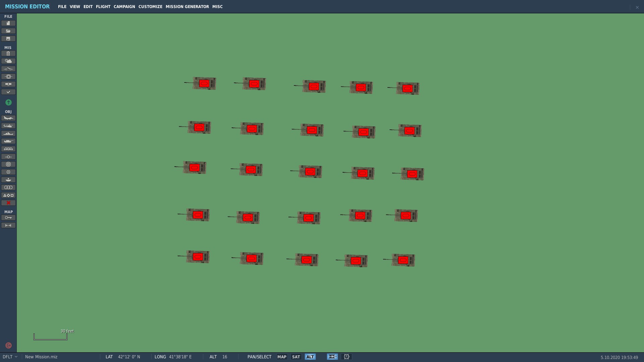Click the red X delete tool
Screen dimensions: 644x362
(x=8, y=203)
